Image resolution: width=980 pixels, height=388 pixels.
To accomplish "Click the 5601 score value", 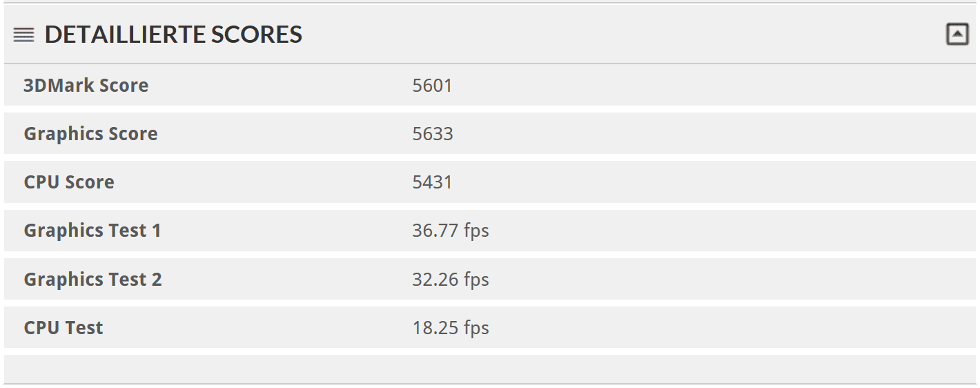I will [x=432, y=86].
